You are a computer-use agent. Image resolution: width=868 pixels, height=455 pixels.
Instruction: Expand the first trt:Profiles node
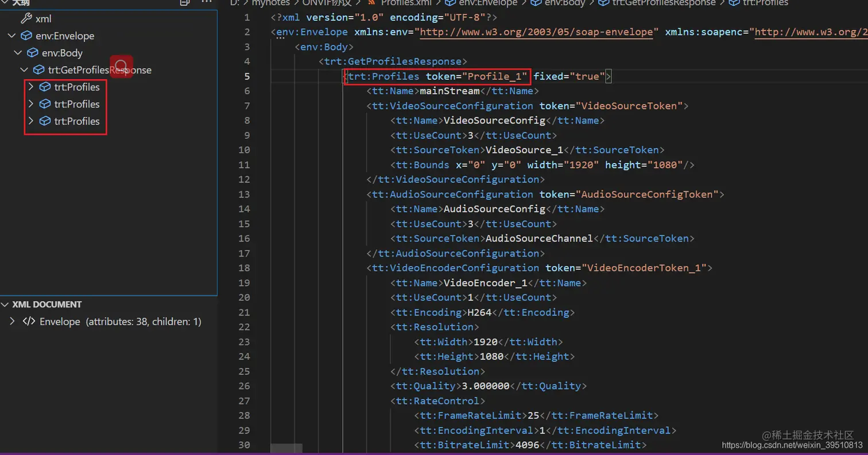click(x=31, y=87)
